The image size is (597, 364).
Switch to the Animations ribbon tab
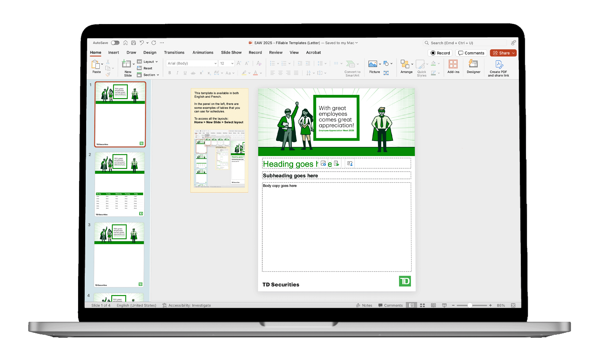coord(203,52)
